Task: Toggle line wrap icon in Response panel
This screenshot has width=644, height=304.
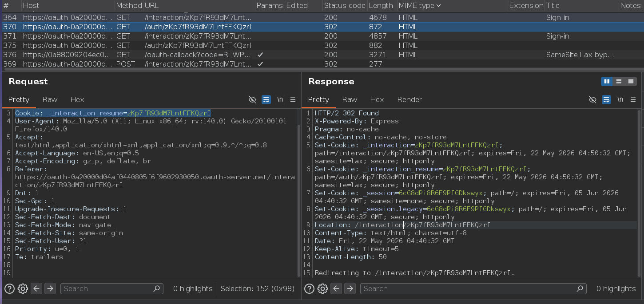Action: pyautogui.click(x=606, y=99)
